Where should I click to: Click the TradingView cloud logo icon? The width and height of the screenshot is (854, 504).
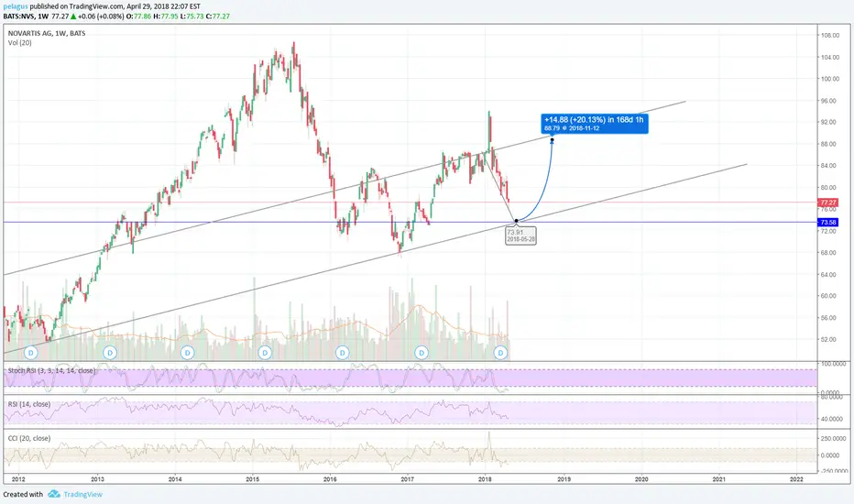53,494
